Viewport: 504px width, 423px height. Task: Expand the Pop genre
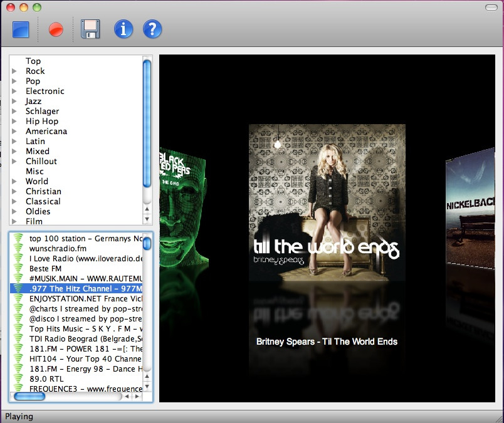tap(14, 81)
